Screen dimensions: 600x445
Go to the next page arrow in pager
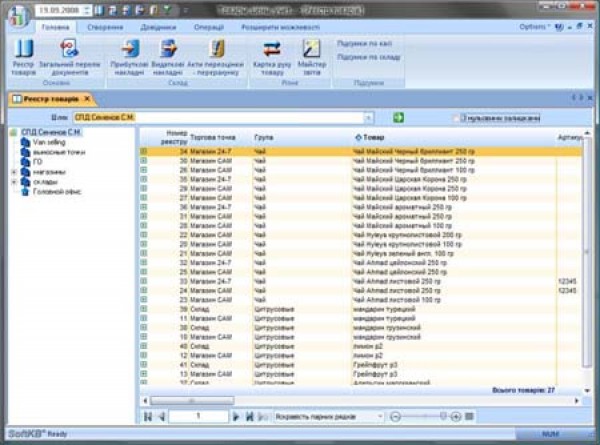(236, 415)
